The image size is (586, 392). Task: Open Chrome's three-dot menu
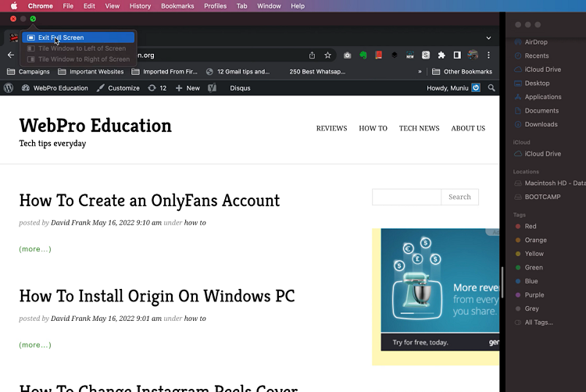(489, 55)
